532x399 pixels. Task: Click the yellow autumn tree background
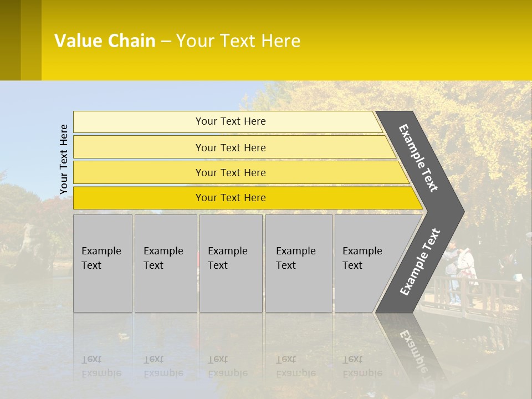coord(482,136)
